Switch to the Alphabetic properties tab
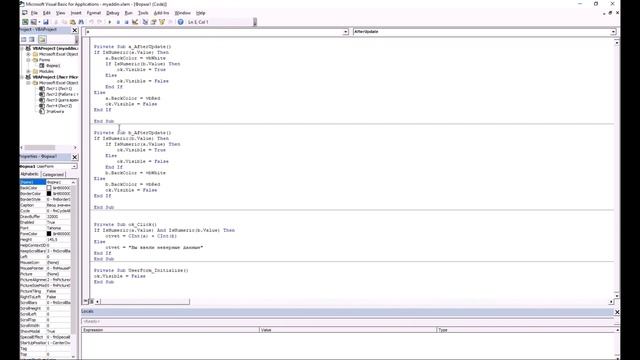Image resolution: width=640 pixels, height=360 pixels. (30, 174)
